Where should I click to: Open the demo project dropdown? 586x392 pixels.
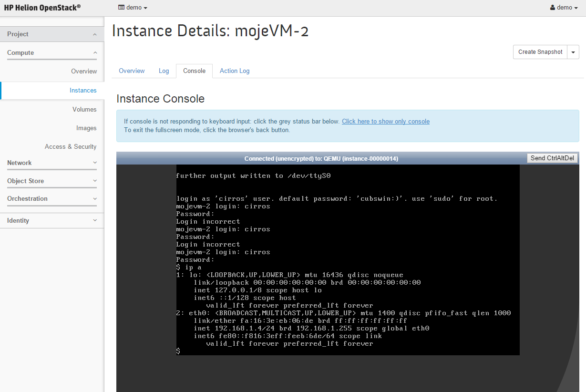(133, 8)
